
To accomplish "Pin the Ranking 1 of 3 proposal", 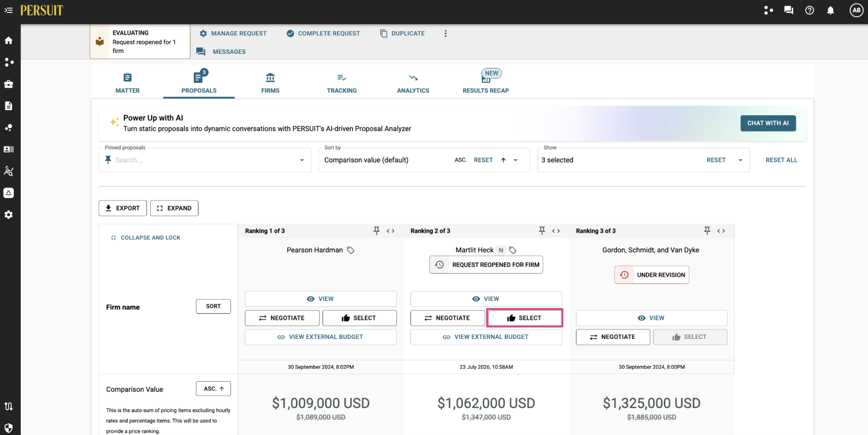I will click(x=376, y=231).
